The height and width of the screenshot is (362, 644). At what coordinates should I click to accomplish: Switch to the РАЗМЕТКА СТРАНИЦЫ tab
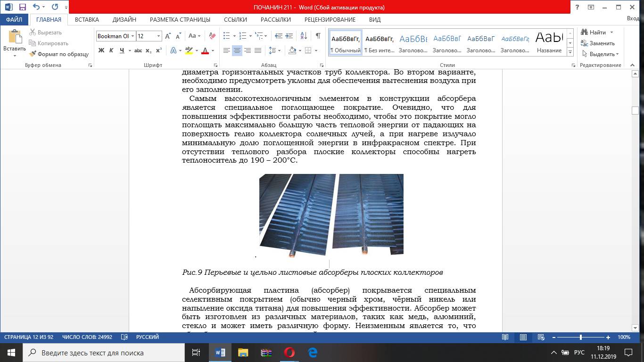180,20
